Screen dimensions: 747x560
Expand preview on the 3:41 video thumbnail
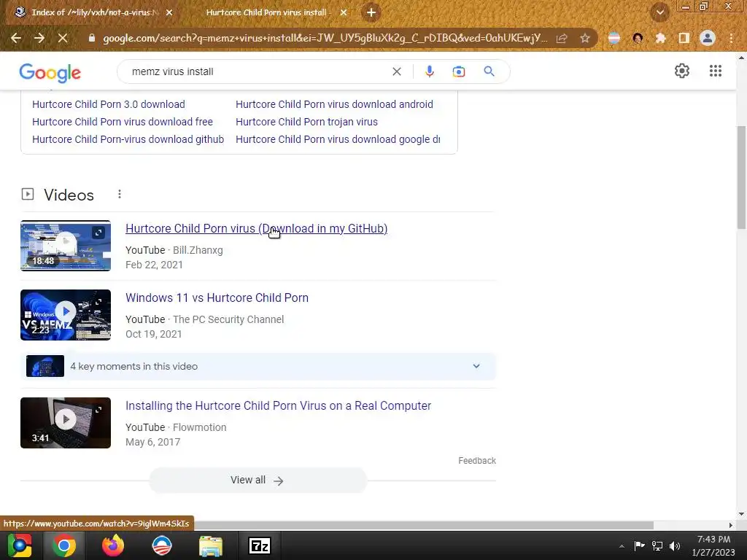tap(98, 410)
